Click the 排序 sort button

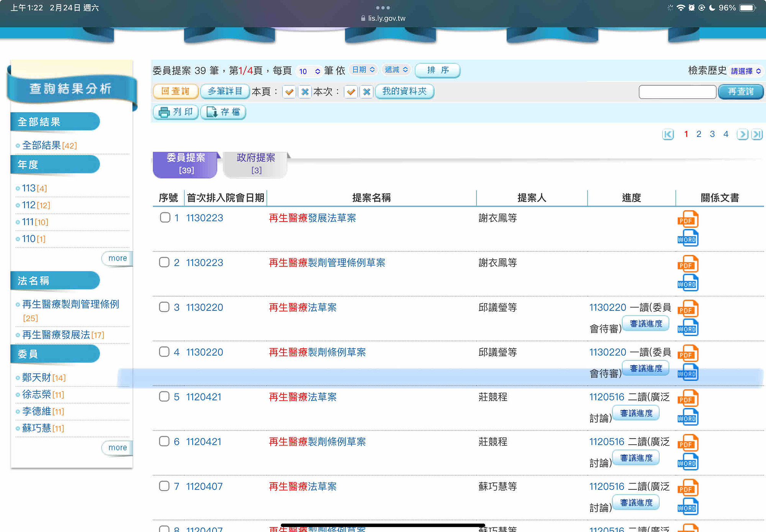(438, 70)
